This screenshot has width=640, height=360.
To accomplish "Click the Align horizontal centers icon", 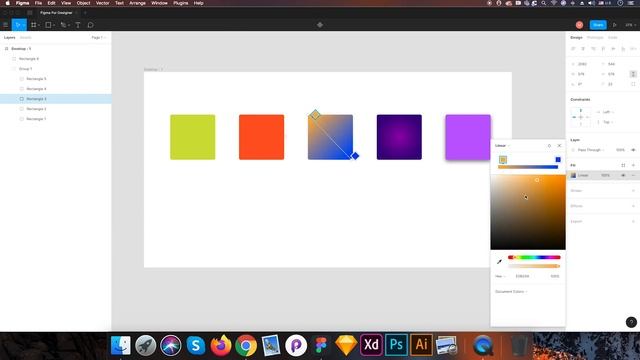I will (583, 49).
